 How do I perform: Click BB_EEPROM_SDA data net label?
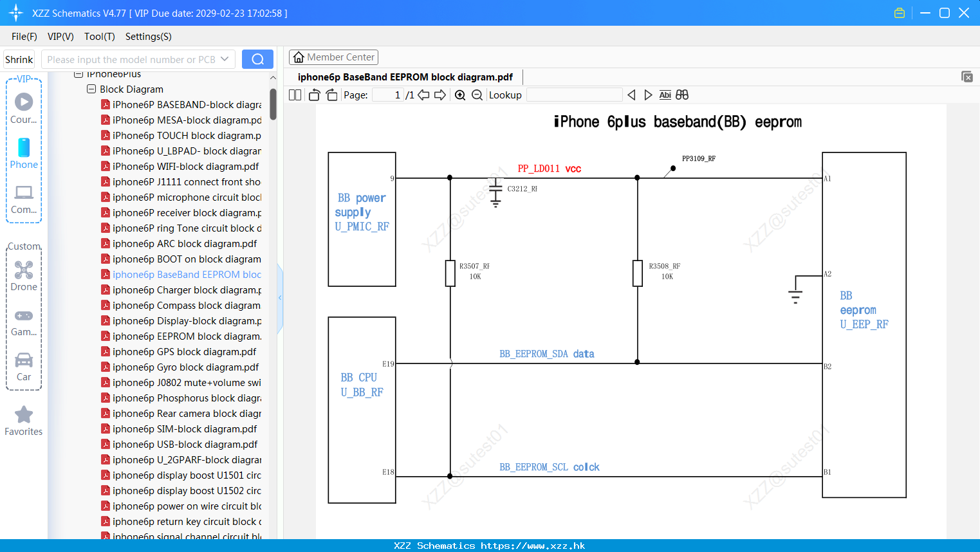coord(547,354)
